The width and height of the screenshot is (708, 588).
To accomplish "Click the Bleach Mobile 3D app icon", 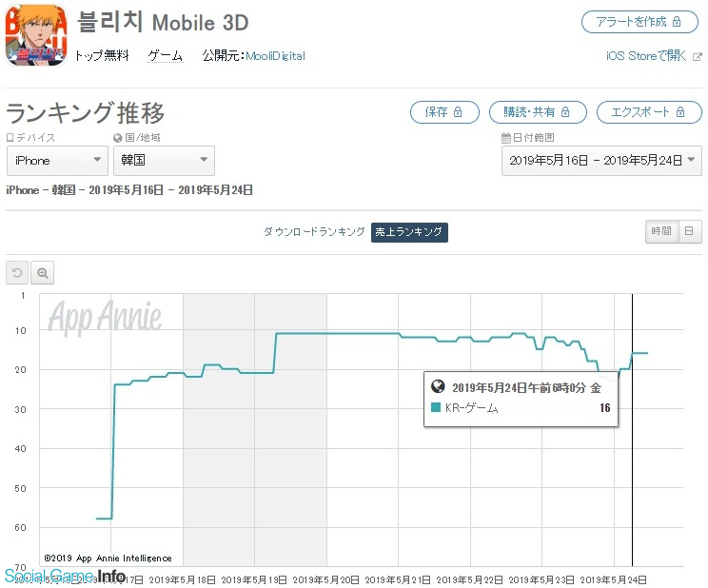I will tap(36, 35).
